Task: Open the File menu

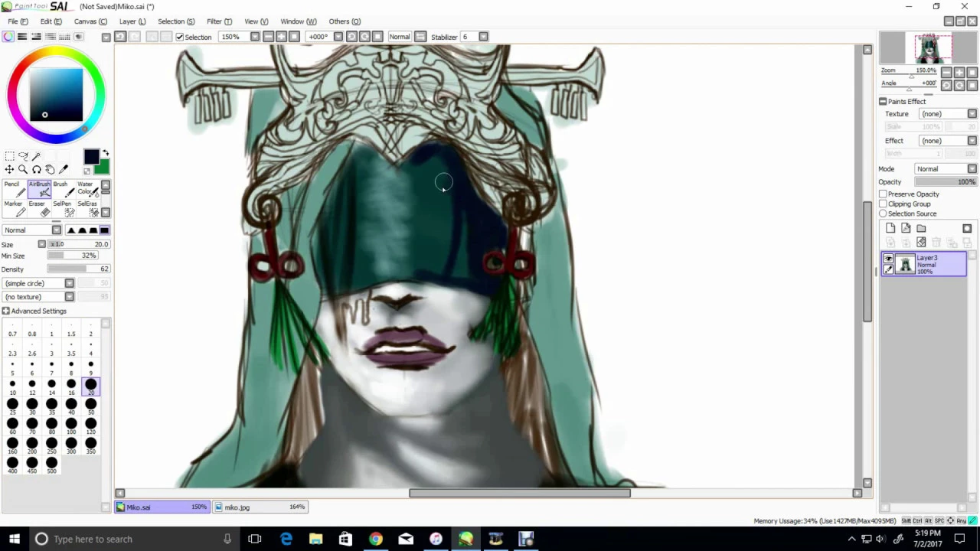Action: pyautogui.click(x=18, y=21)
